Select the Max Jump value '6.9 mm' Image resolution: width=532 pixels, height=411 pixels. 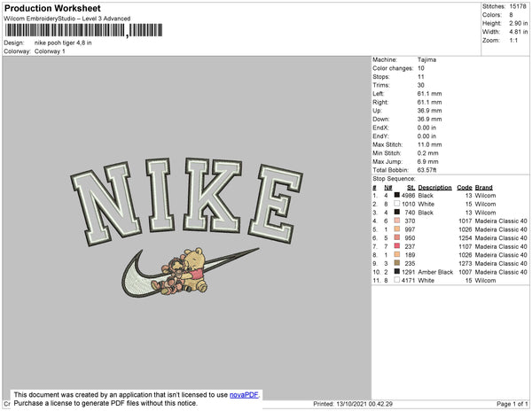point(428,161)
